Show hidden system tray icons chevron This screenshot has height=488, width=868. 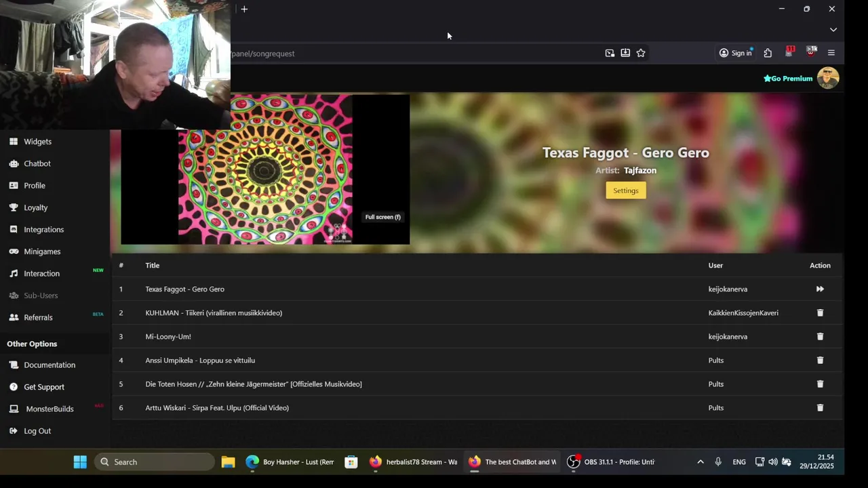point(701,462)
